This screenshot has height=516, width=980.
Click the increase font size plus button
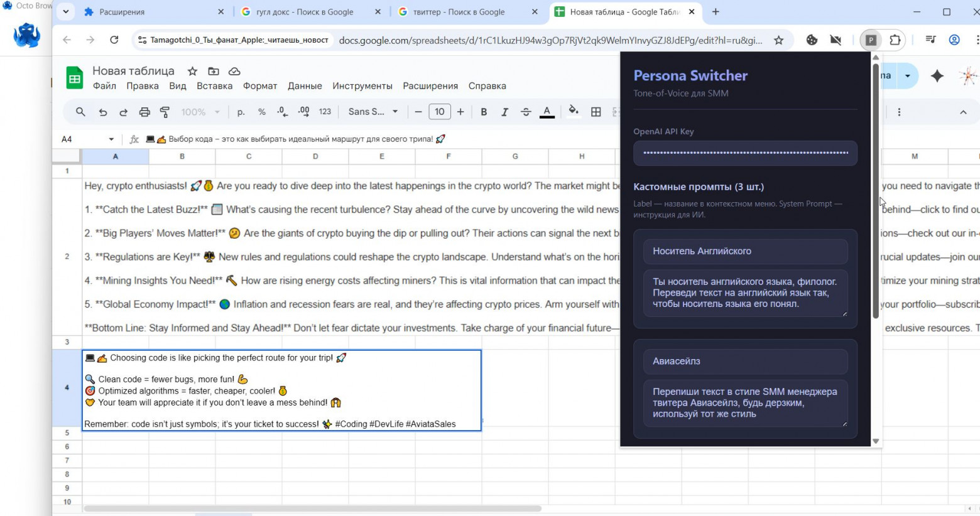tap(460, 112)
